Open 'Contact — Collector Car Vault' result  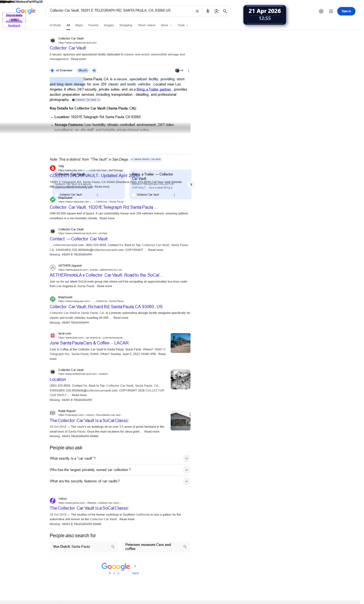(79, 239)
